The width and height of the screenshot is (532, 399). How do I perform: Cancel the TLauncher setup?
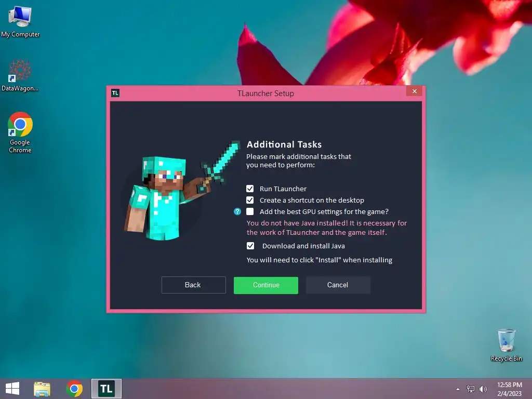tap(338, 285)
